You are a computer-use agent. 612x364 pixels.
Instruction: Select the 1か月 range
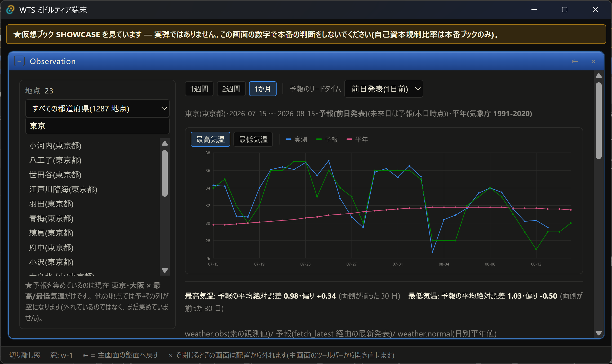(x=263, y=89)
